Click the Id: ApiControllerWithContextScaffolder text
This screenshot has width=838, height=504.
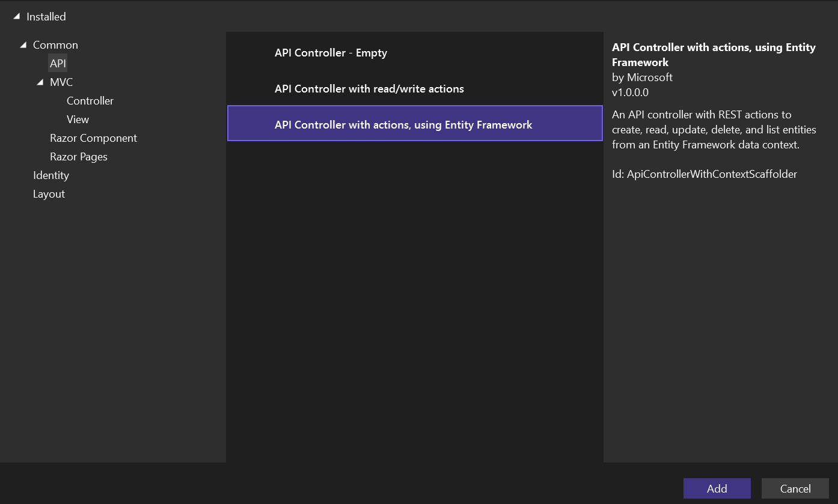[705, 174]
